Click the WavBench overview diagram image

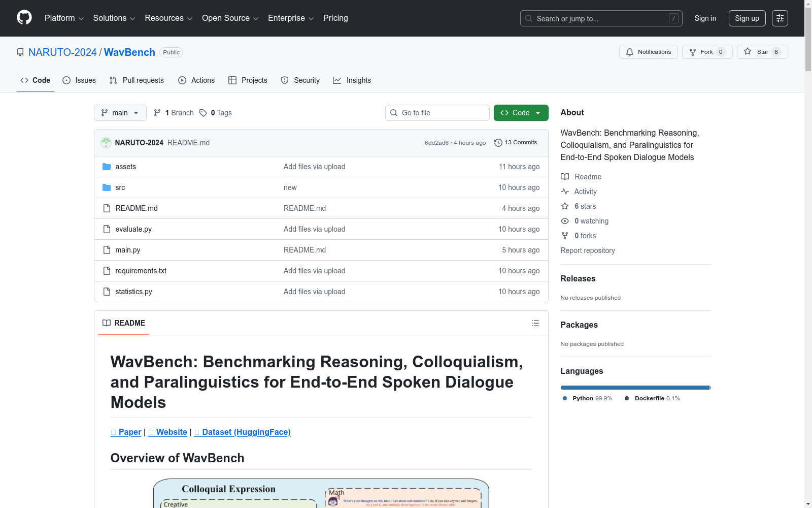(x=321, y=493)
